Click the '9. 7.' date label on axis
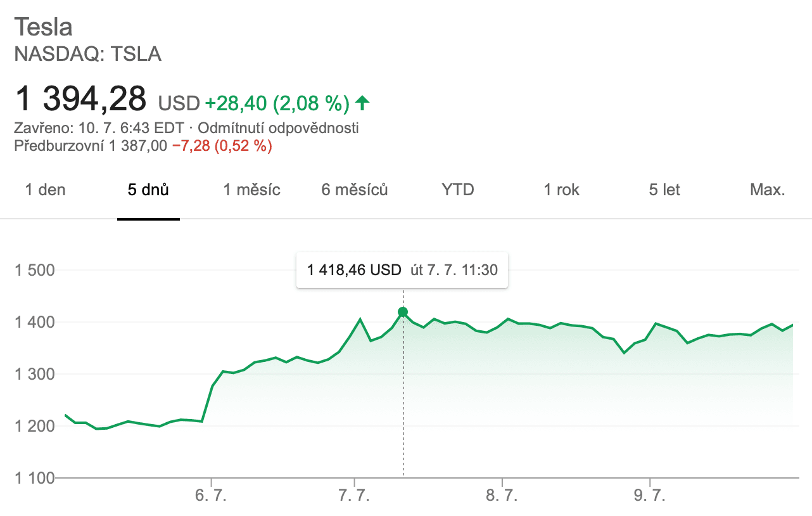 (x=650, y=496)
